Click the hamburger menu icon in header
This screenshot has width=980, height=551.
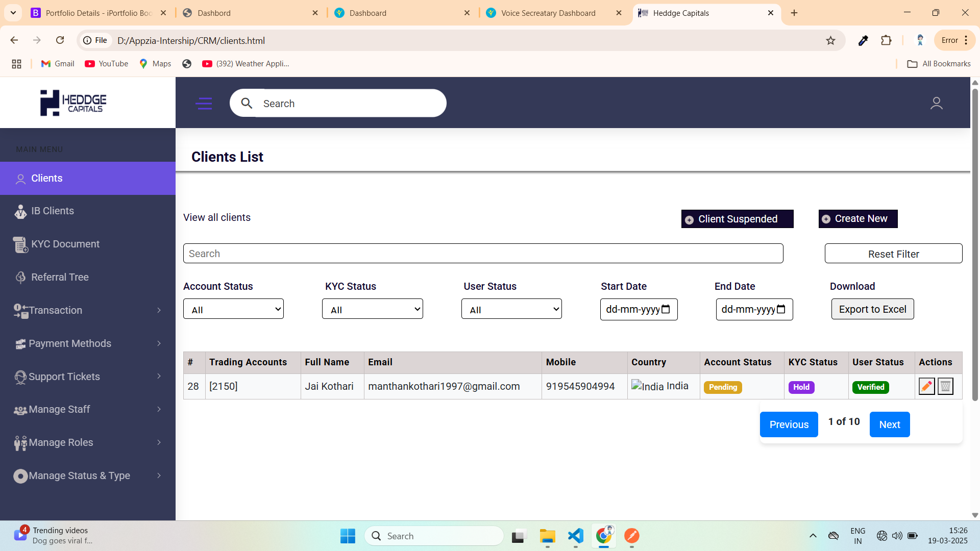(204, 104)
